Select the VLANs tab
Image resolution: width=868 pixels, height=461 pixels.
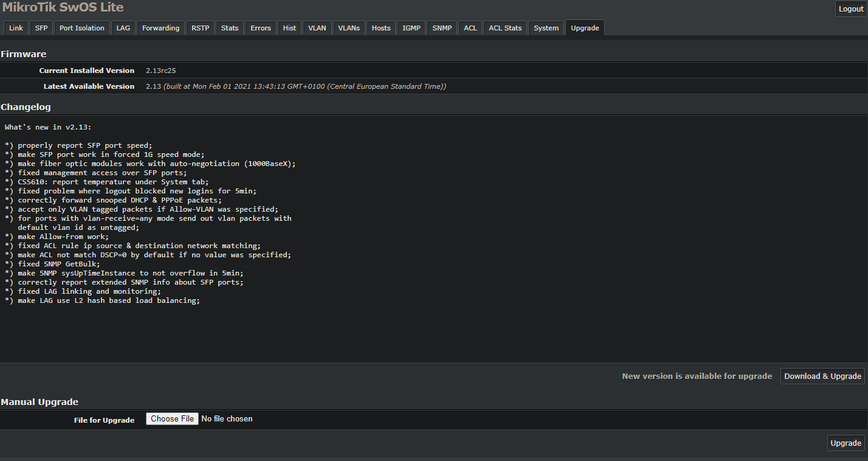tap(348, 27)
